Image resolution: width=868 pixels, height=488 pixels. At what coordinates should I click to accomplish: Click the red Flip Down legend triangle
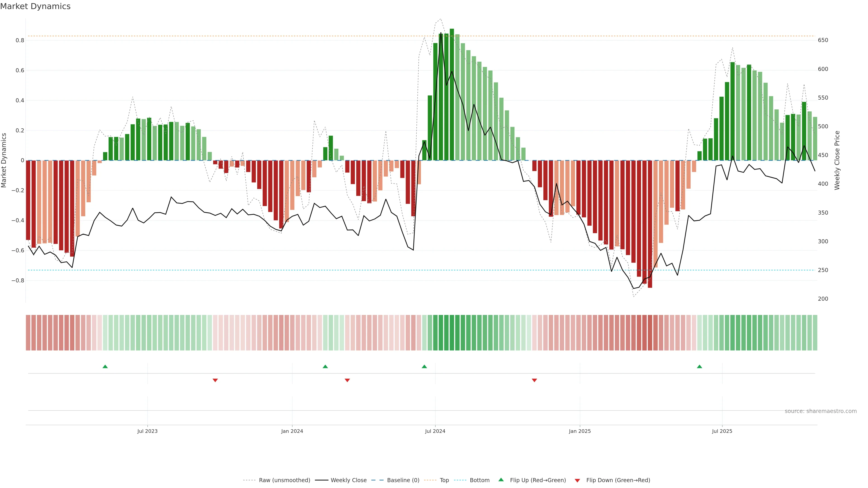577,480
